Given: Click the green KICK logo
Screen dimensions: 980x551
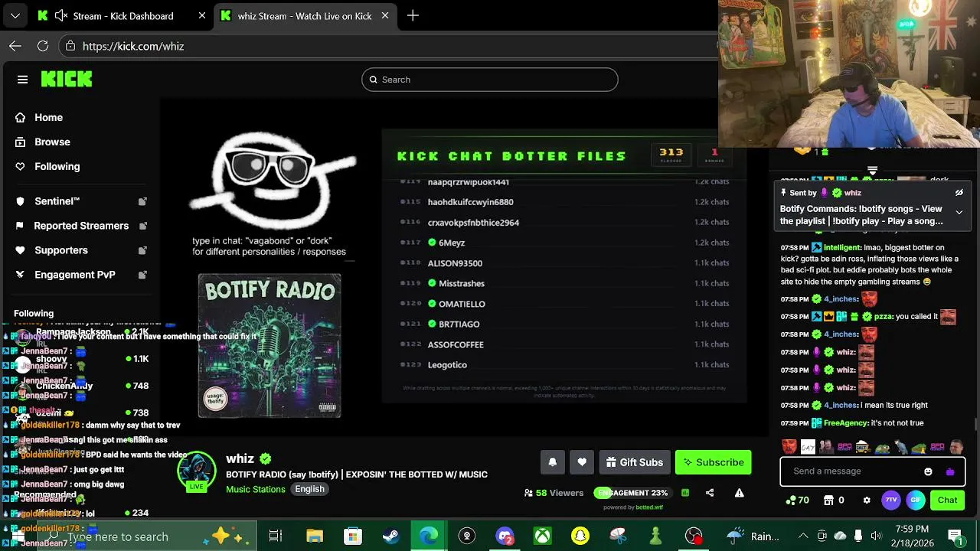Looking at the screenshot, I should coord(67,79).
